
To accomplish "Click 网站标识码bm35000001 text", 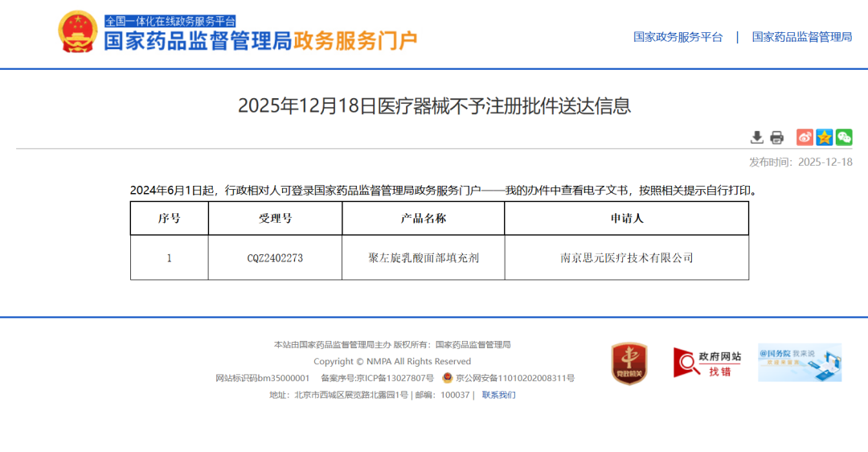I will tap(262, 378).
